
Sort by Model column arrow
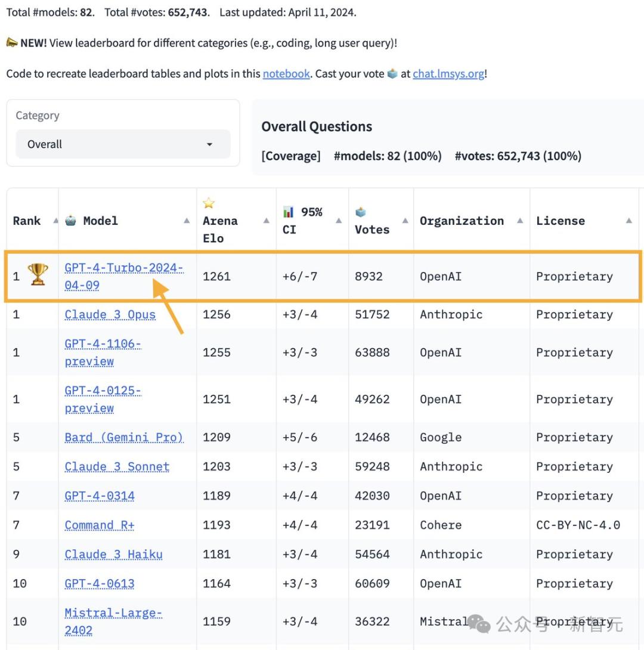click(187, 221)
